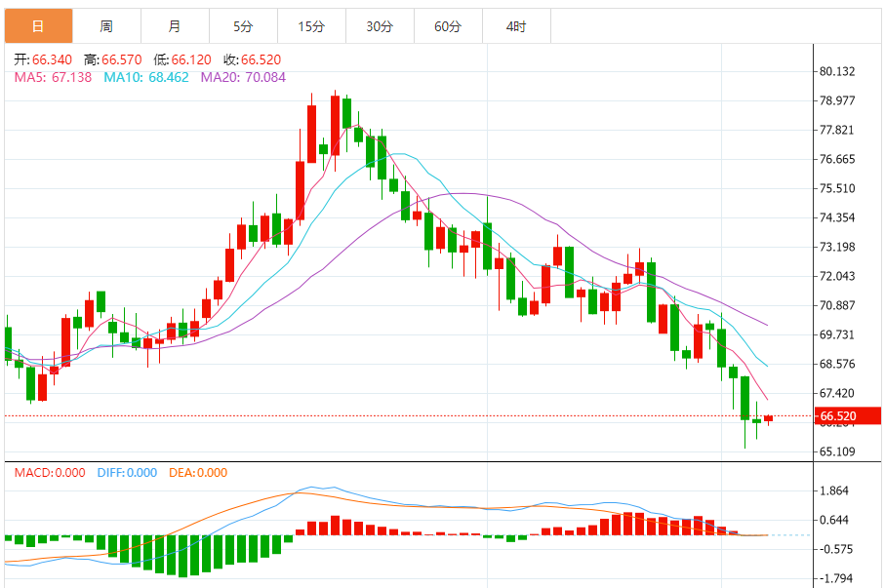Viewport: 885px width, 588px height.
Task: Click the 80.132 value on the price axis
Action: click(x=836, y=70)
